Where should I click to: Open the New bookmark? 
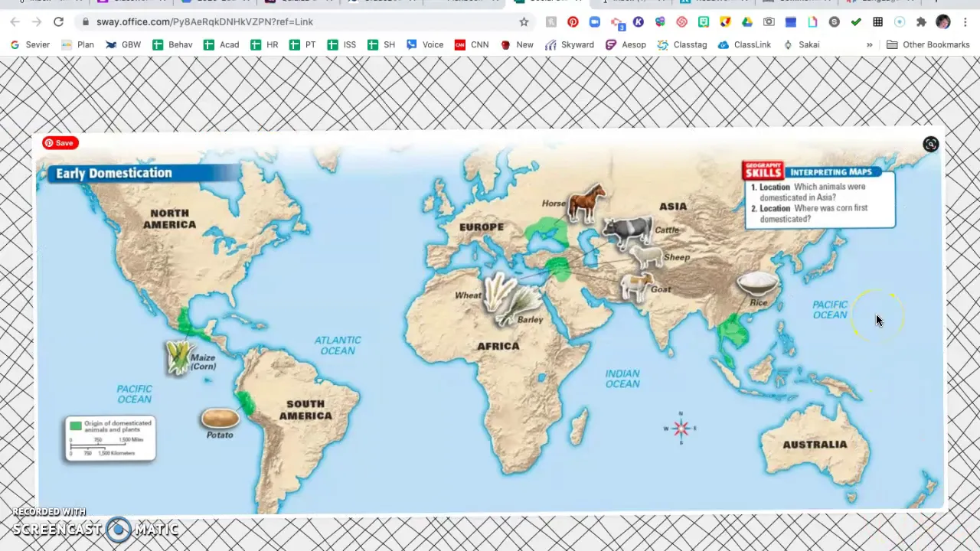[x=517, y=44]
